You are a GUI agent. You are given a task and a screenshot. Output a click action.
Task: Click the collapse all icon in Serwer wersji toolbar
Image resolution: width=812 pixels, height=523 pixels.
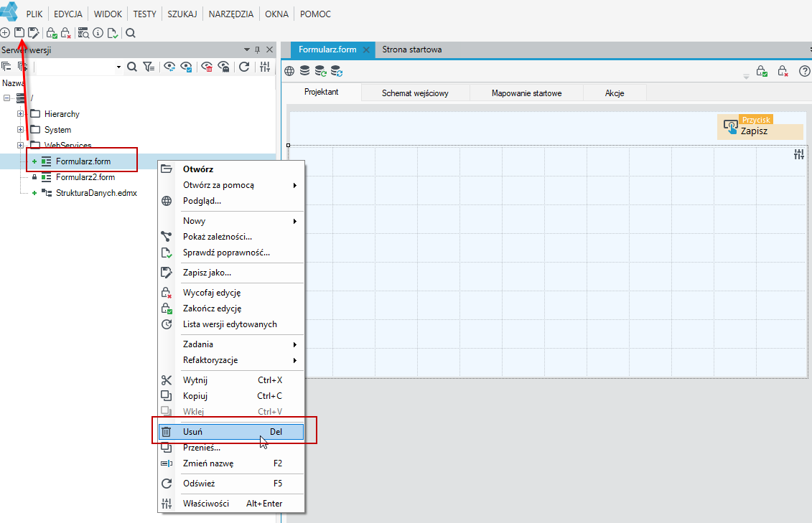[x=6, y=66]
